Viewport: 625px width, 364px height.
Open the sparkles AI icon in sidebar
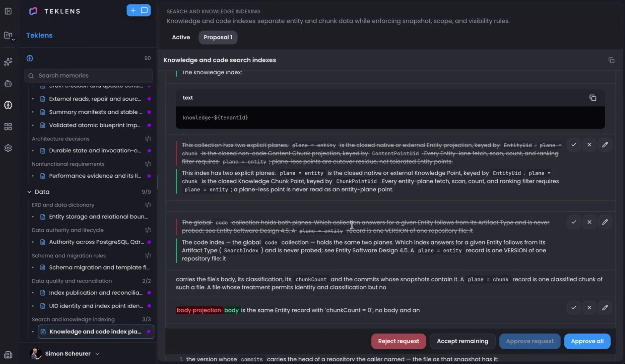pos(8,61)
